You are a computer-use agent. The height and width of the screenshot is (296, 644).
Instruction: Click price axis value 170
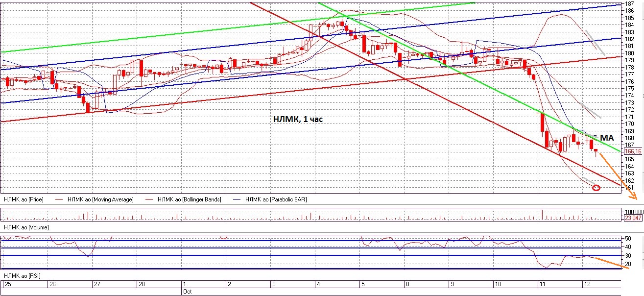click(629, 124)
